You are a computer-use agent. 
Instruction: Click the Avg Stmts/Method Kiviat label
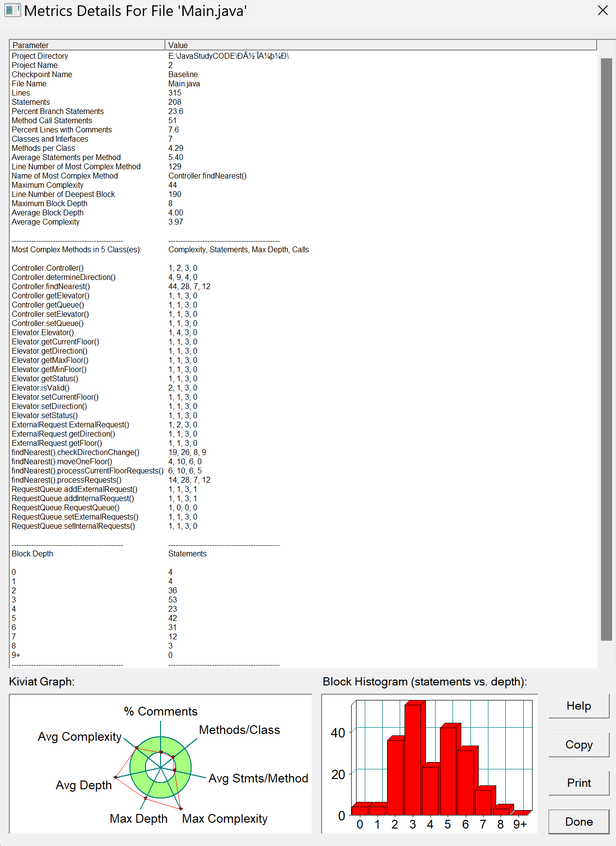pyautogui.click(x=259, y=779)
